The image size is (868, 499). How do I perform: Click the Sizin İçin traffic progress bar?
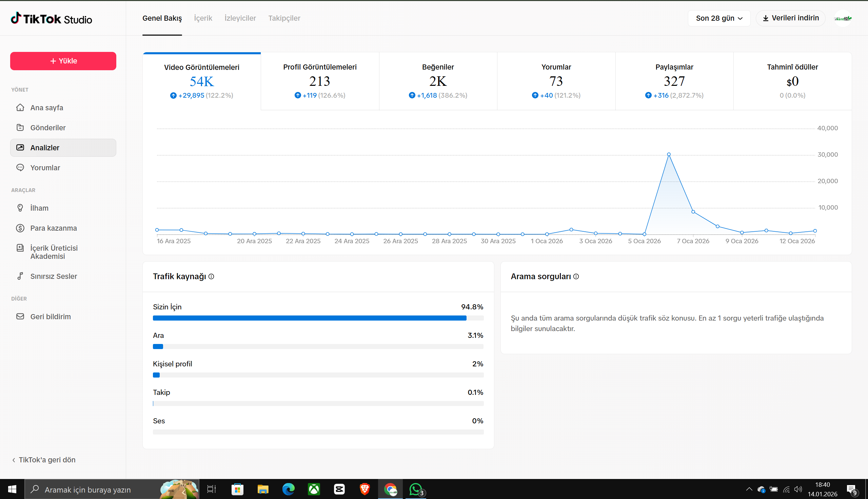point(318,318)
